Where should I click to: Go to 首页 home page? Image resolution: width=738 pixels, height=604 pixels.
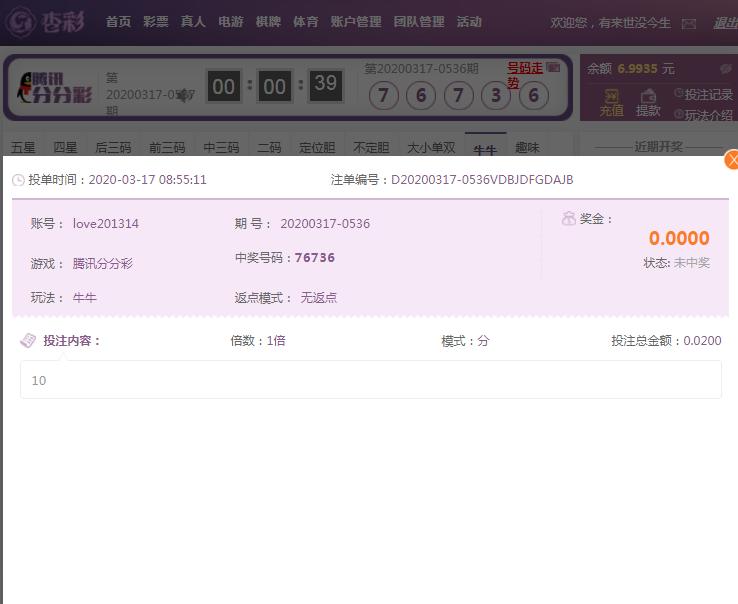point(118,22)
